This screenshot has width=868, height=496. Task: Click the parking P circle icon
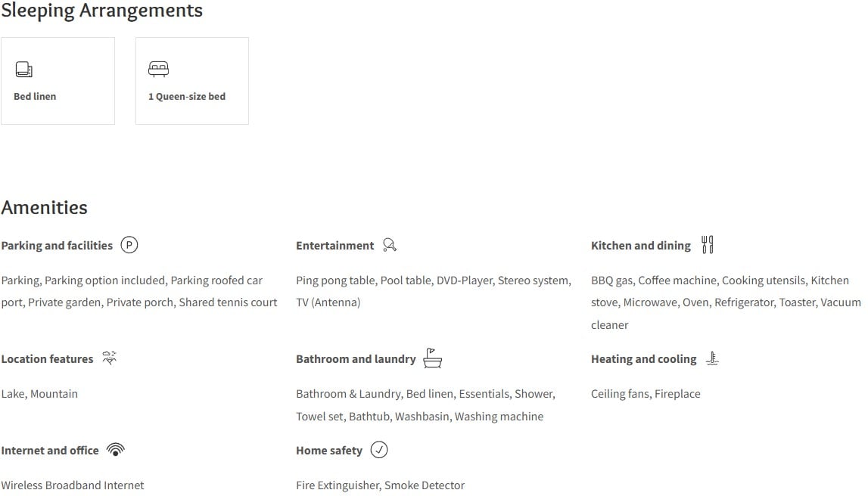tap(129, 244)
